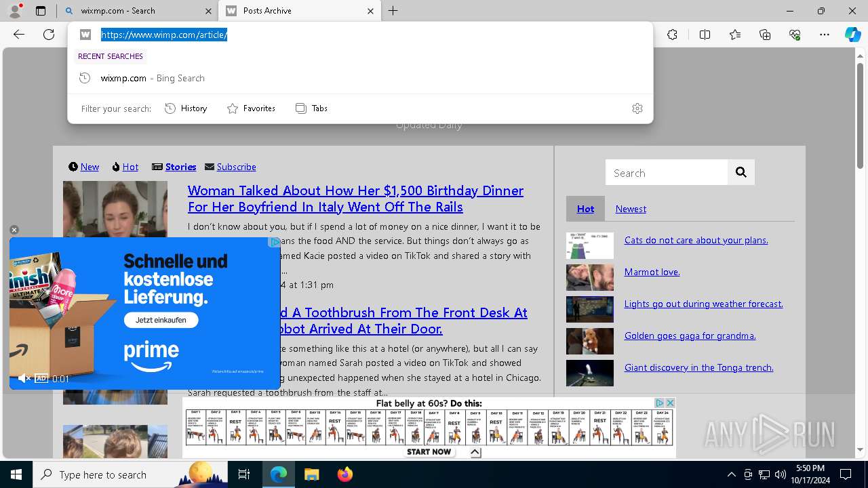Click the taskbar search box
The height and width of the screenshot is (488, 868).
[x=130, y=474]
